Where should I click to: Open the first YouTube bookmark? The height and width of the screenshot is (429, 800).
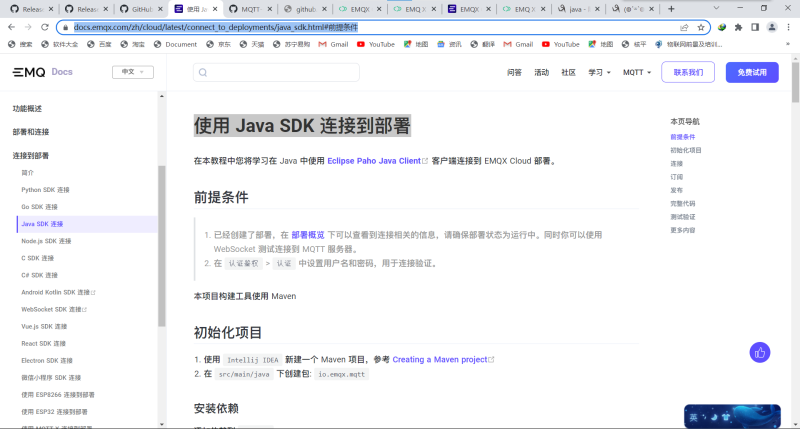click(376, 44)
